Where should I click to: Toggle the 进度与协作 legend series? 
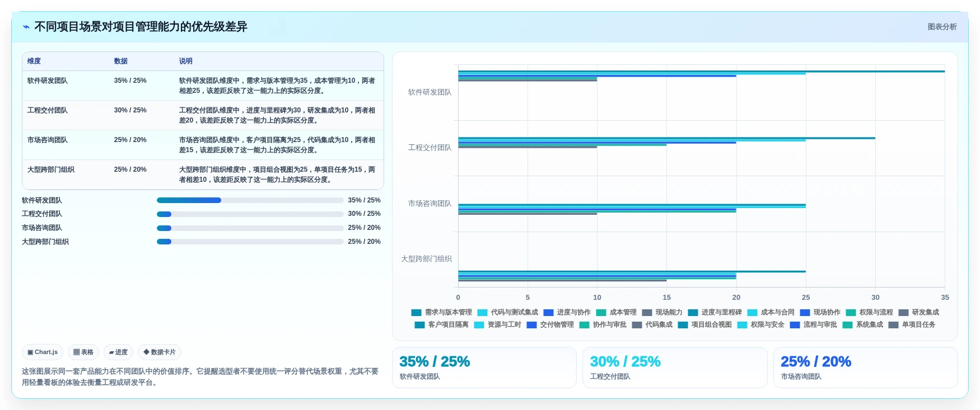pos(567,313)
